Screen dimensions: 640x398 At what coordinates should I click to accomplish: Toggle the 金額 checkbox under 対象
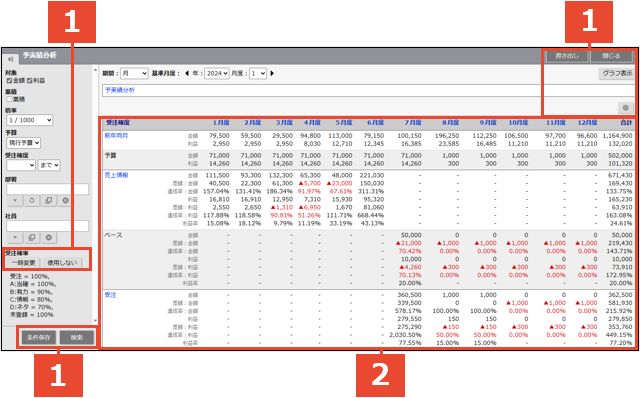pos(9,81)
